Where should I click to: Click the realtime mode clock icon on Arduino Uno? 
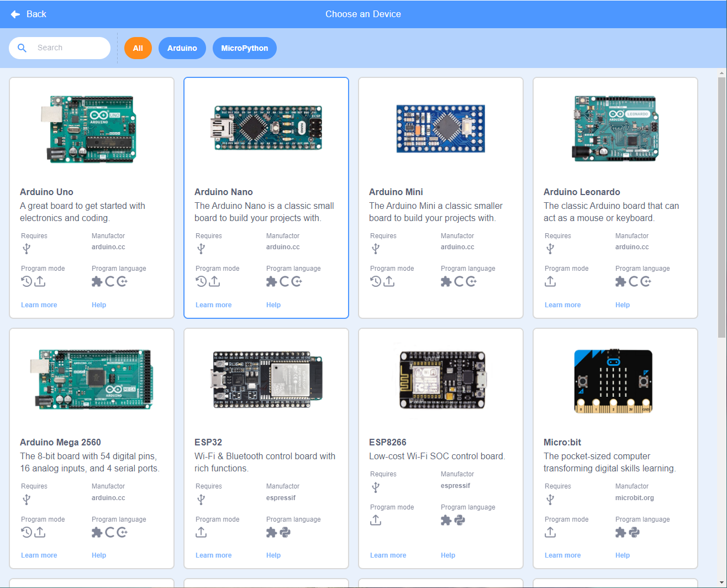click(27, 282)
